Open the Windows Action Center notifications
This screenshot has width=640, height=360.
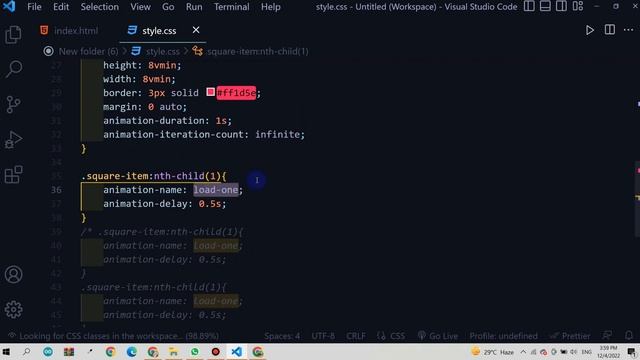tap(631, 352)
